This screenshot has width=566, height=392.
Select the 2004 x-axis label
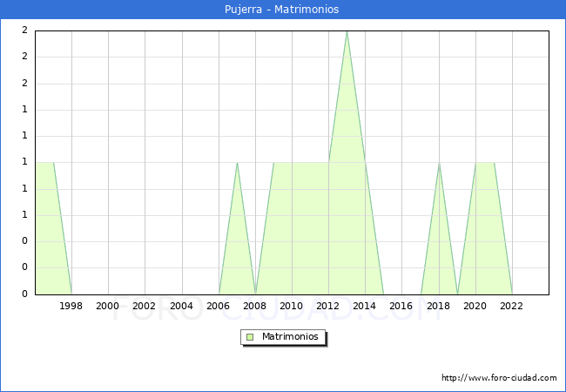[x=181, y=306]
